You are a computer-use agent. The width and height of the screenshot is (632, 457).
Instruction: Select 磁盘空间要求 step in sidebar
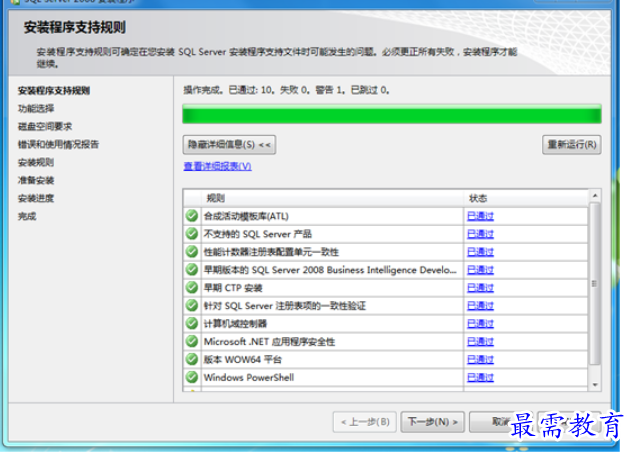(x=45, y=127)
